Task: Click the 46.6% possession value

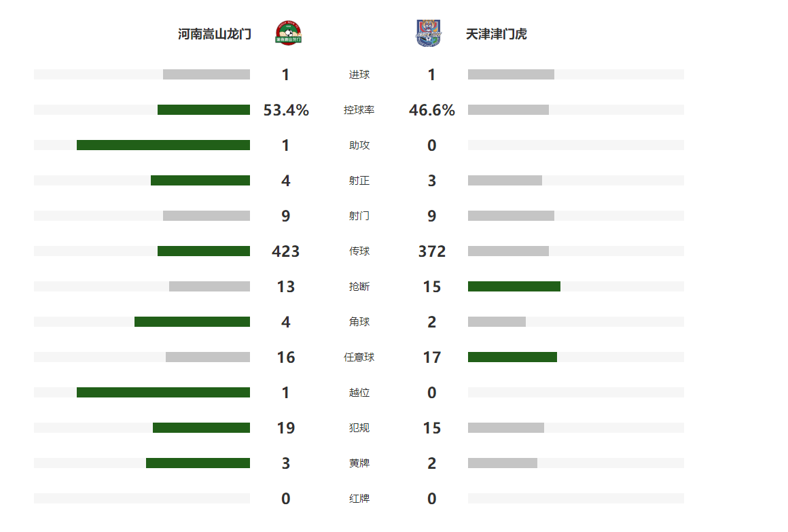Action: coord(431,109)
